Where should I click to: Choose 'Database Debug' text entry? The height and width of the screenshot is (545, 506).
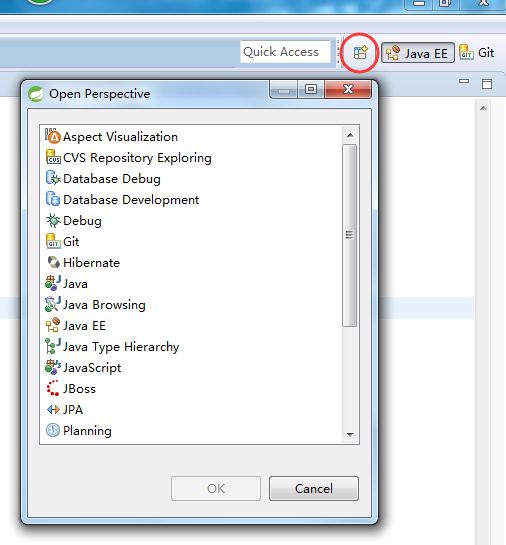(x=112, y=179)
